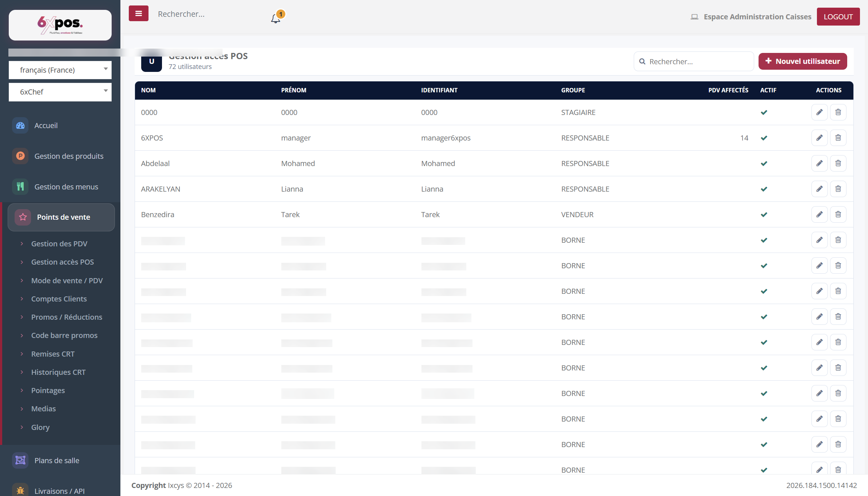Toggle active checkmark for user 0000
The width and height of the screenshot is (868, 496).
click(x=764, y=112)
